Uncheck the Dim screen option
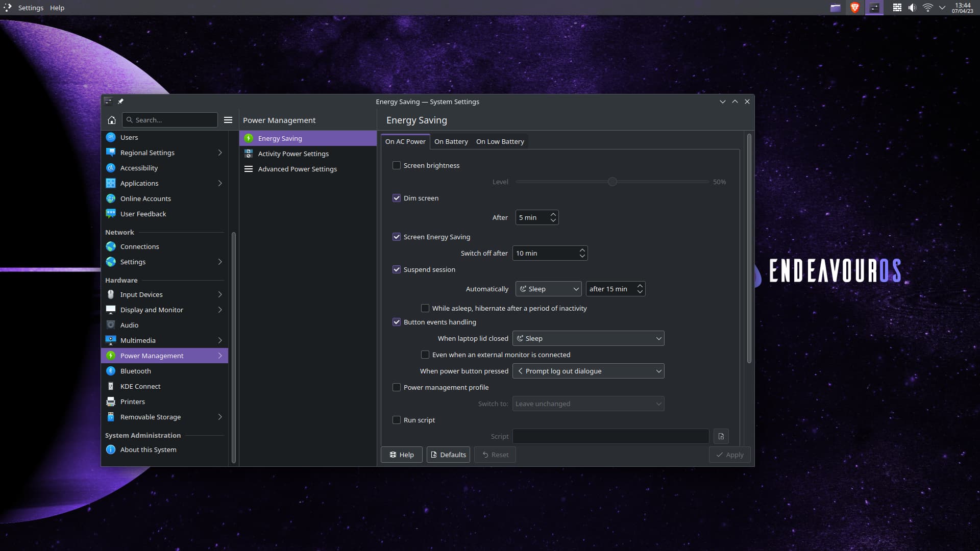The image size is (980, 551). click(396, 198)
